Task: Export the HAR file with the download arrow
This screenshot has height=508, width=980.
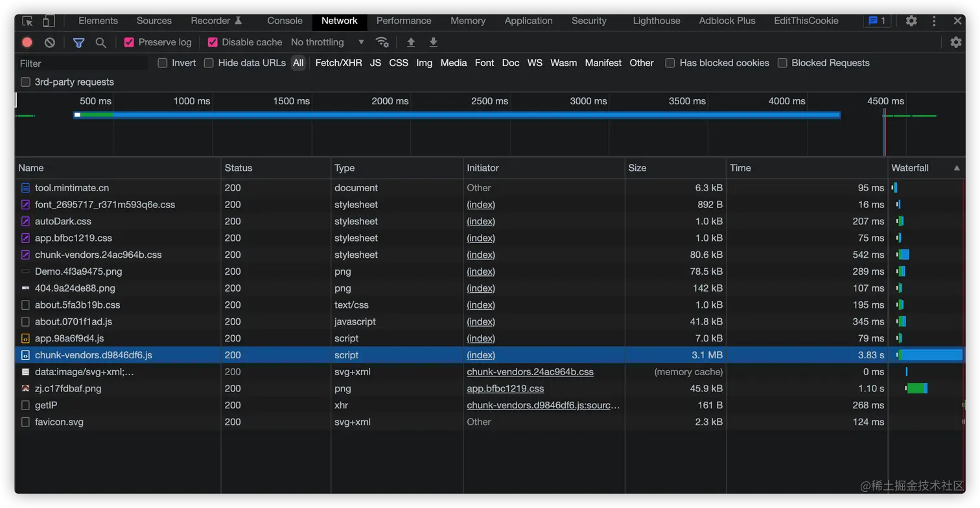Action: [433, 42]
